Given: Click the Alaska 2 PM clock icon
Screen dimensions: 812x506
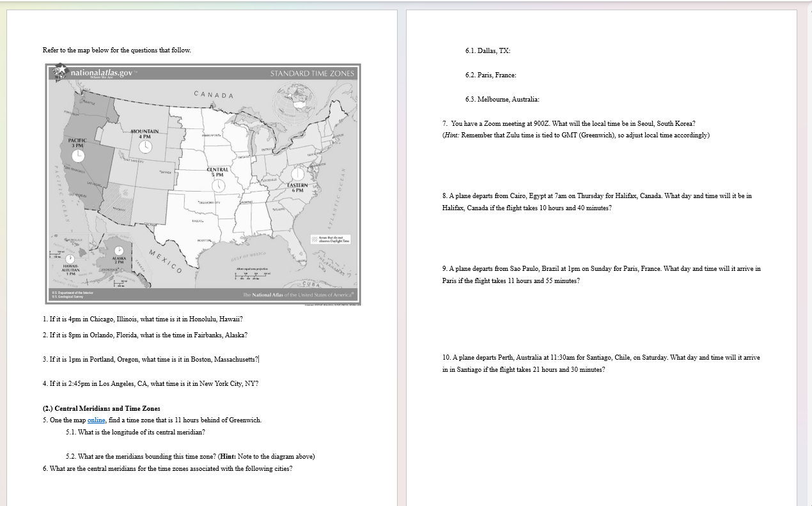Looking at the screenshot, I should 119,250.
